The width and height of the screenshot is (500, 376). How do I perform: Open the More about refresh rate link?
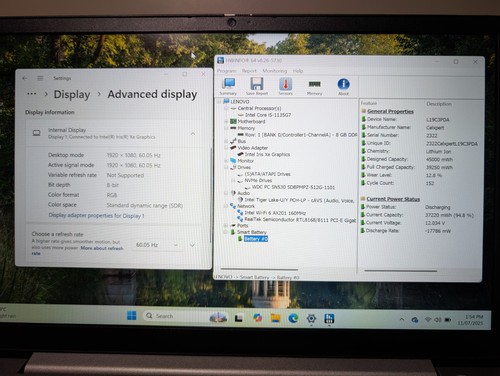(x=102, y=248)
